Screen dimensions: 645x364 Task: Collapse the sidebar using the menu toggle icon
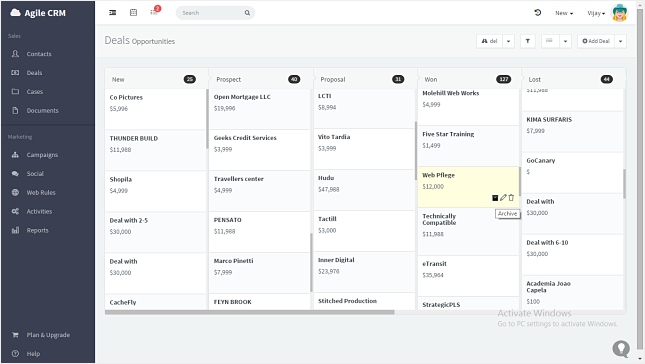[112, 13]
